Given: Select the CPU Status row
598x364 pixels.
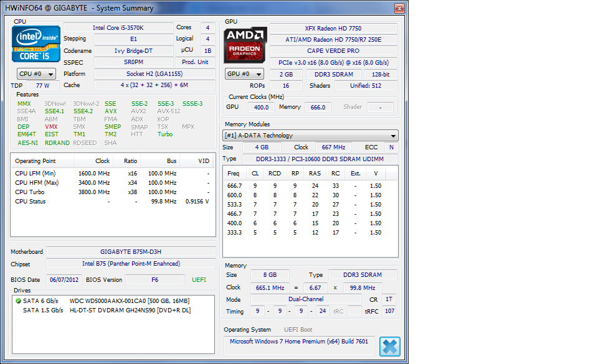Looking at the screenshot, I should [113, 202].
